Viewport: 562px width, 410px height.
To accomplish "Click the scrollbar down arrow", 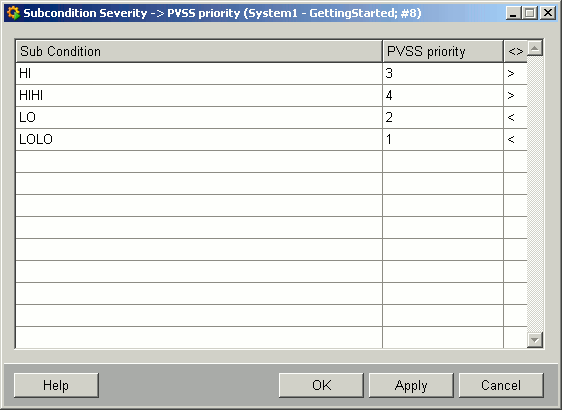I will (534, 339).
